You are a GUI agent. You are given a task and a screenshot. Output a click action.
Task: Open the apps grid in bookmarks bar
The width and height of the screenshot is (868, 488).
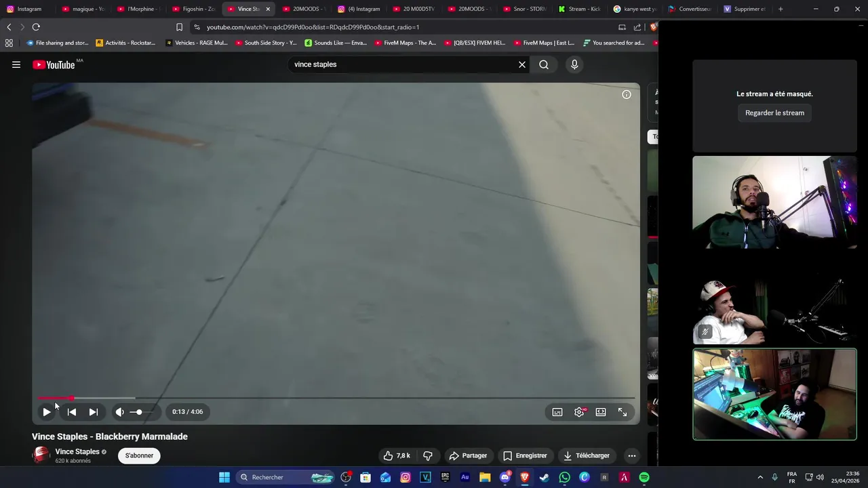[x=9, y=43]
